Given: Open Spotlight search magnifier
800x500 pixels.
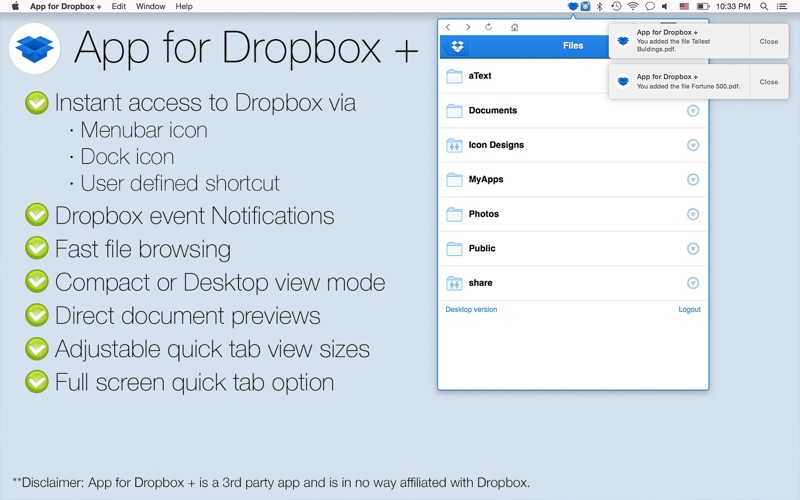Looking at the screenshot, I should tap(764, 6).
